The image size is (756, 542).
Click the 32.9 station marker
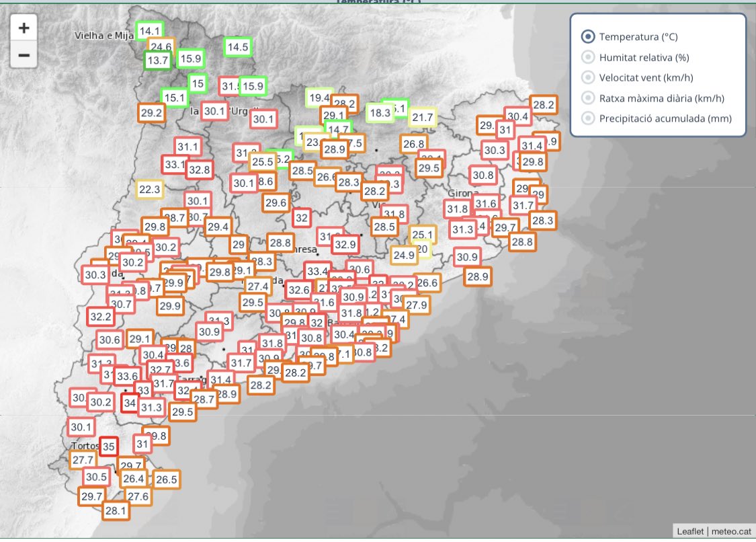345,244
